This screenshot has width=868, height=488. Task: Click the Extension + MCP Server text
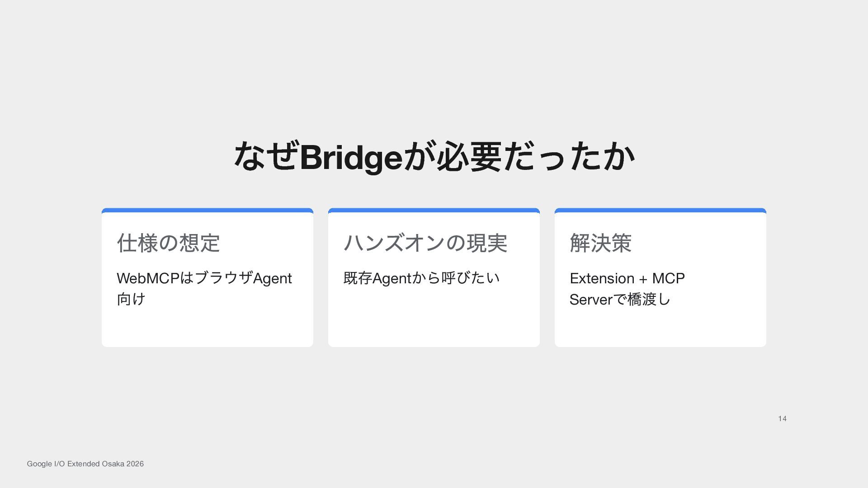coord(627,288)
